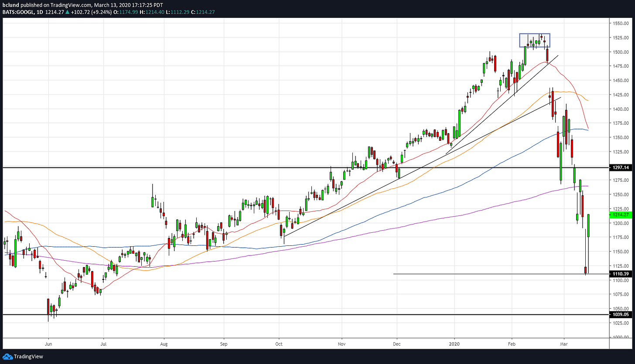
Task: Click the 2020 label on time axis
Action: pos(454,343)
